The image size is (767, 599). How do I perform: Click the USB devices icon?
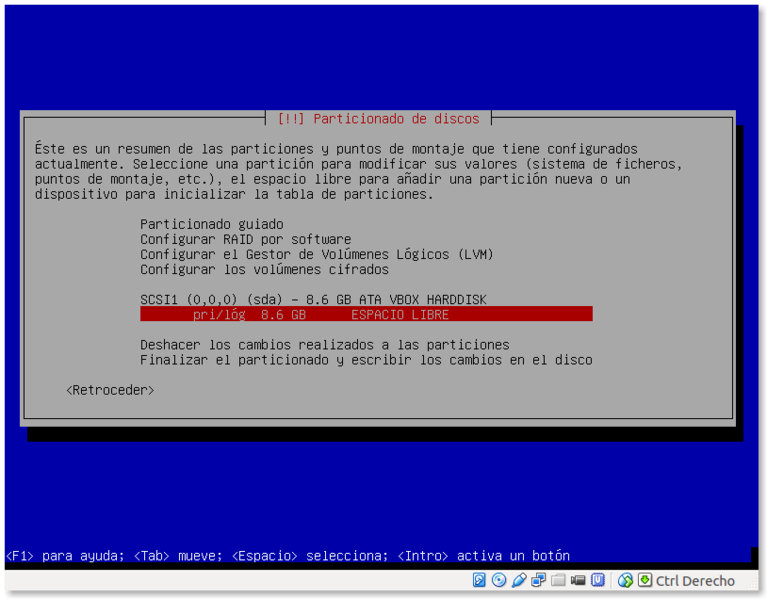[519, 580]
